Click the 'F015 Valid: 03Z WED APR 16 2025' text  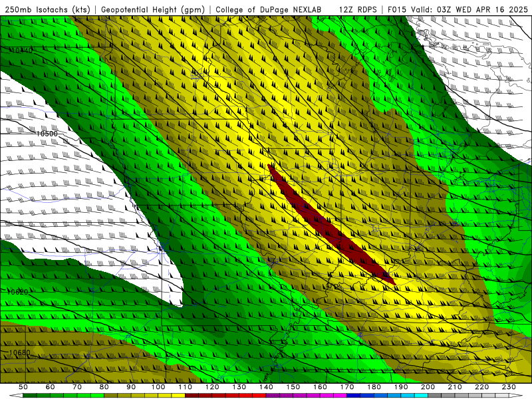pos(458,9)
